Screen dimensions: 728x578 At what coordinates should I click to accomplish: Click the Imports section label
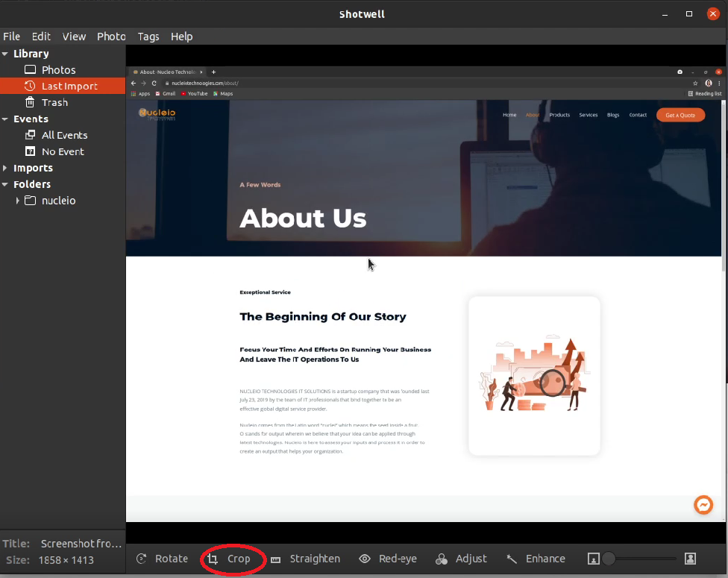(x=33, y=168)
